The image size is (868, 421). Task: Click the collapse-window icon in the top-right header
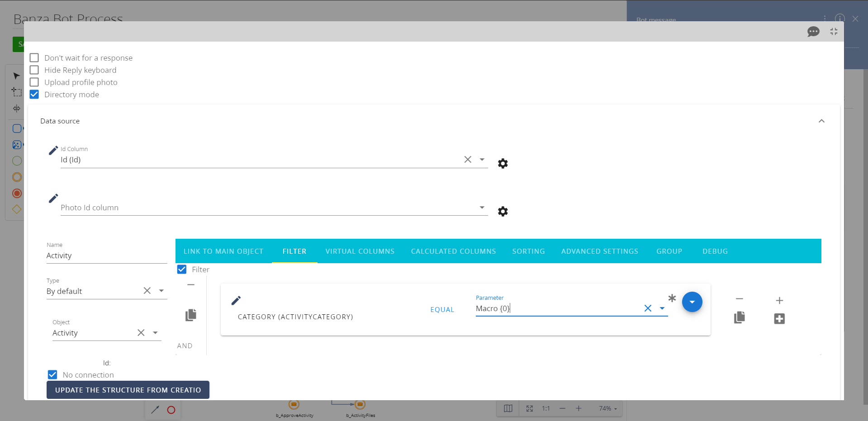[834, 32]
